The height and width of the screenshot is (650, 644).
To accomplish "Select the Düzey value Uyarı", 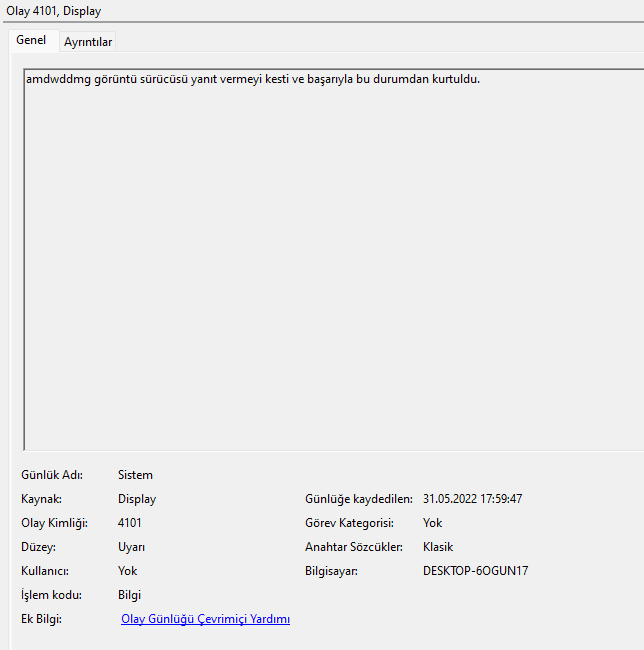I will pos(131,547).
